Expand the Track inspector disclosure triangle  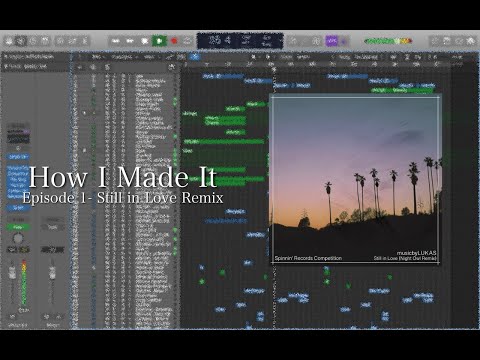click(x=5, y=67)
